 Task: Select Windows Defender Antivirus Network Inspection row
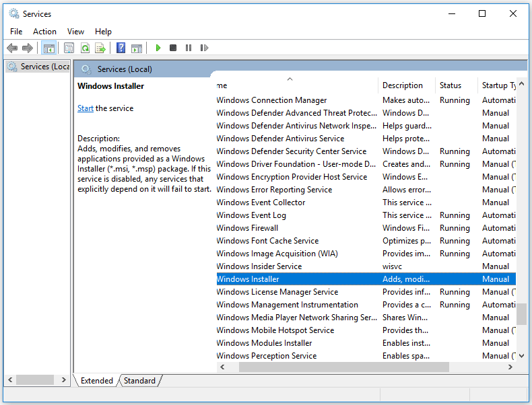pos(366,126)
